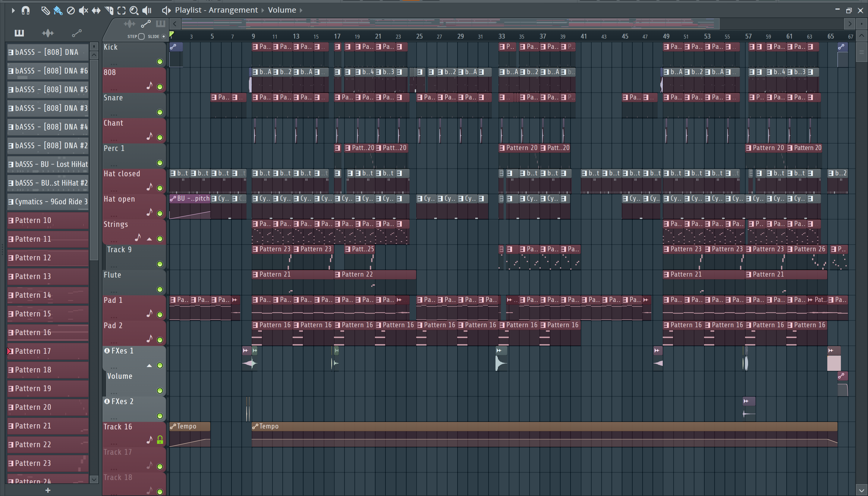Screen dimensions: 868x496
Task: Click Playlist - Arrangement title
Action: tap(216, 10)
